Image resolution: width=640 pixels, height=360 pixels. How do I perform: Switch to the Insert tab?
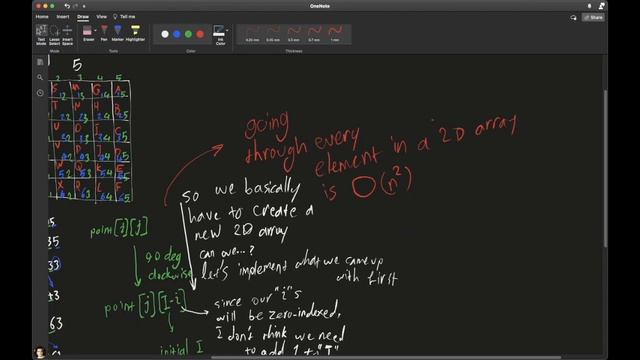tap(63, 17)
